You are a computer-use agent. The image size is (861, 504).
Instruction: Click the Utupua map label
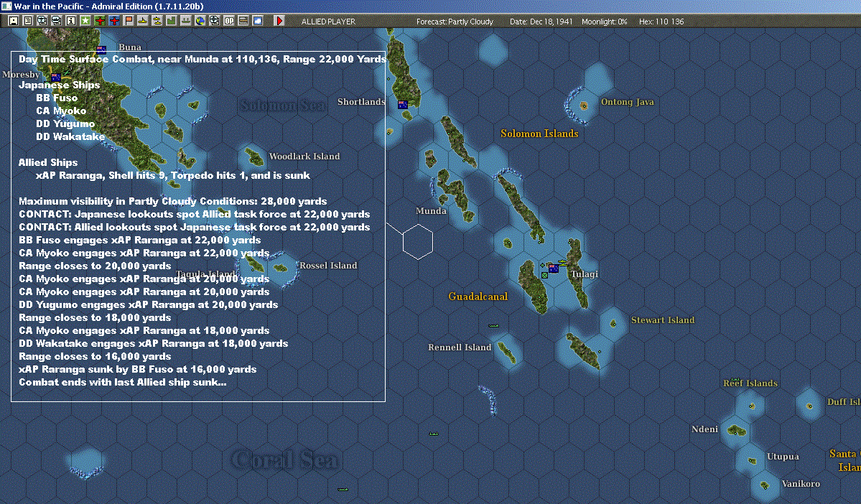(783, 457)
